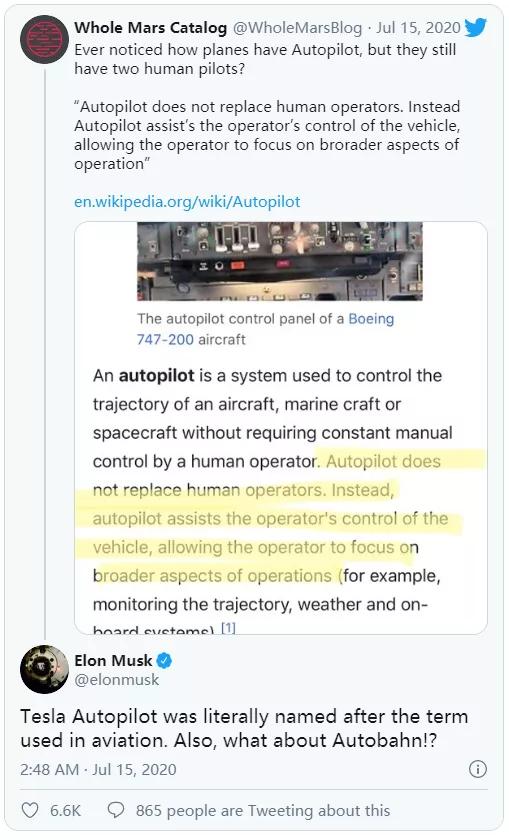Viewport: 509px width, 840px height.
Task: Click the reply speech bubble icon
Action: 116,810
